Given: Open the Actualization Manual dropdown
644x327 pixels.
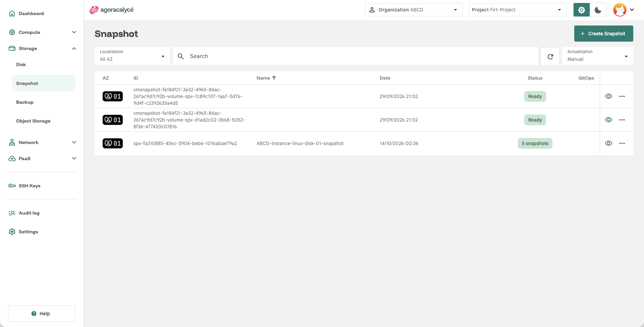Looking at the screenshot, I should coord(597,56).
